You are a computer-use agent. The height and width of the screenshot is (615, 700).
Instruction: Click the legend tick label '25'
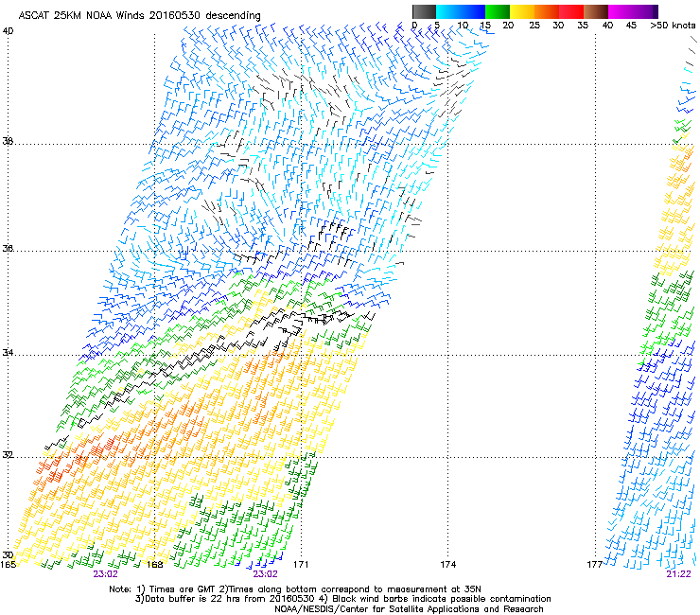pyautogui.click(x=534, y=26)
